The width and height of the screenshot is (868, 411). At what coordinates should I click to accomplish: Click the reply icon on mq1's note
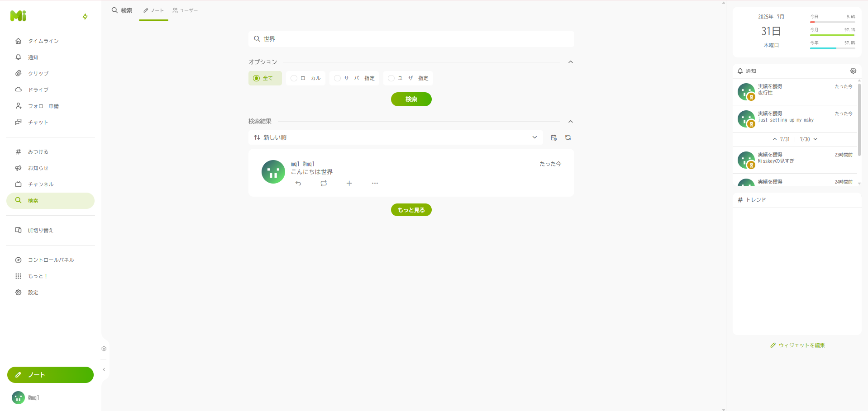coord(298,183)
